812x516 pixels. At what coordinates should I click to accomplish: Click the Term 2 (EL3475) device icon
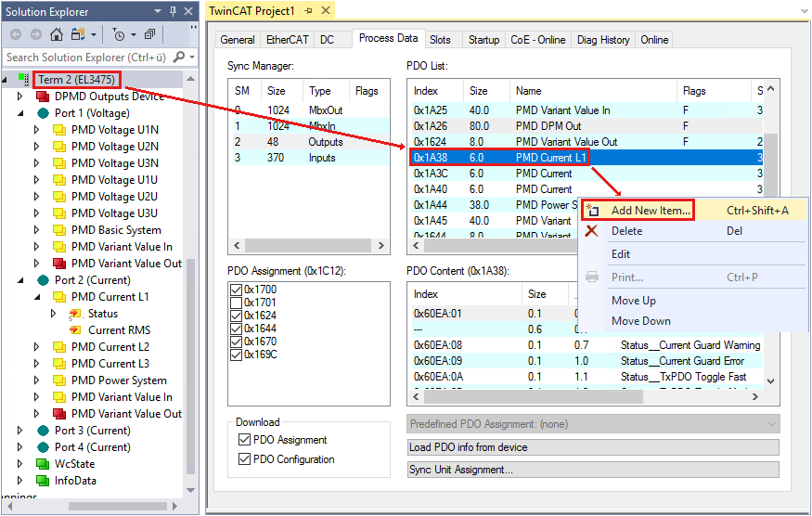[24, 79]
